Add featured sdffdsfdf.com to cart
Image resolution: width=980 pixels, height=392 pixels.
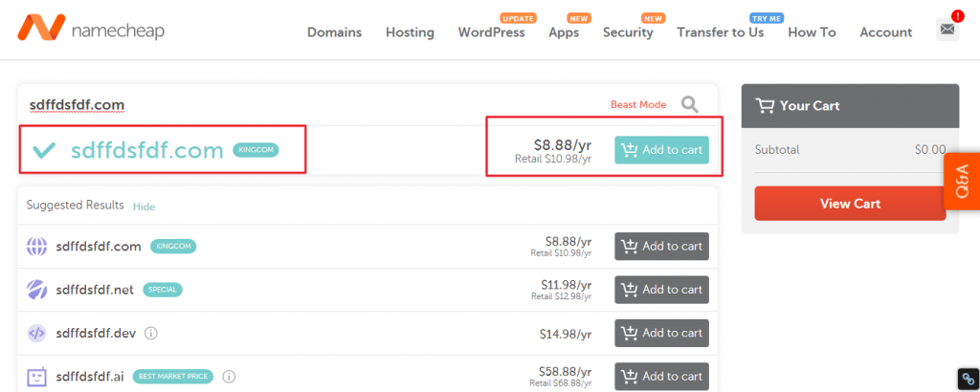(x=661, y=150)
